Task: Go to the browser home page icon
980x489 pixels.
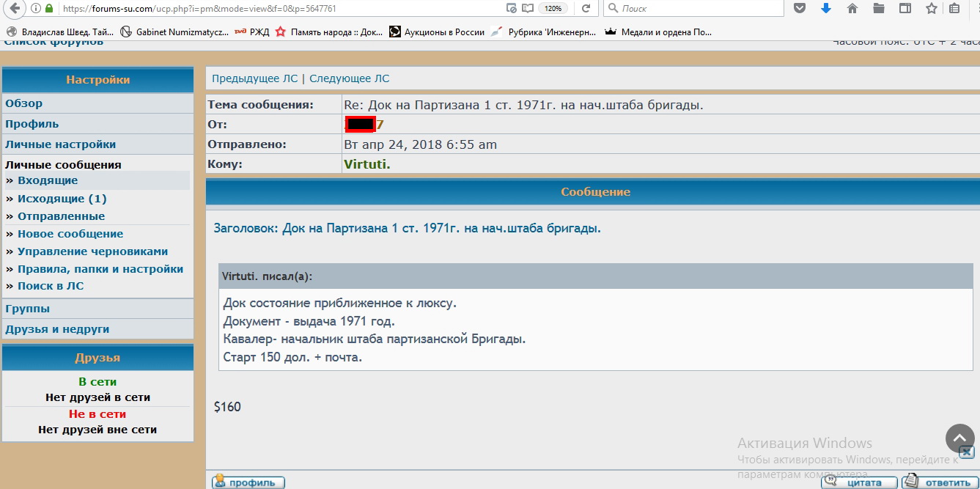Action: (x=852, y=9)
